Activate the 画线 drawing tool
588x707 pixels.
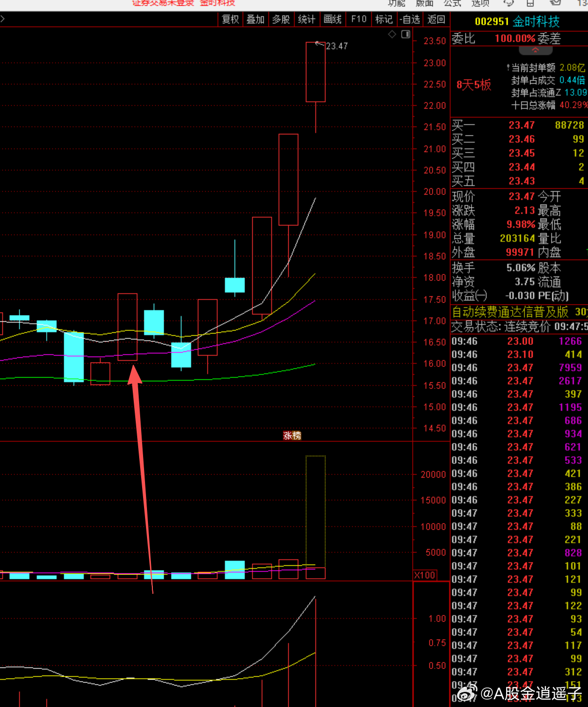(x=333, y=20)
